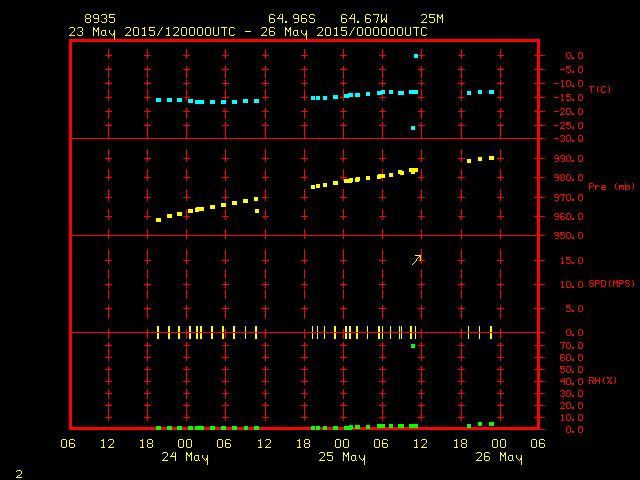Screen dimensions: 640x480
Task: Click the page number 2 in corner
Action: [19, 474]
